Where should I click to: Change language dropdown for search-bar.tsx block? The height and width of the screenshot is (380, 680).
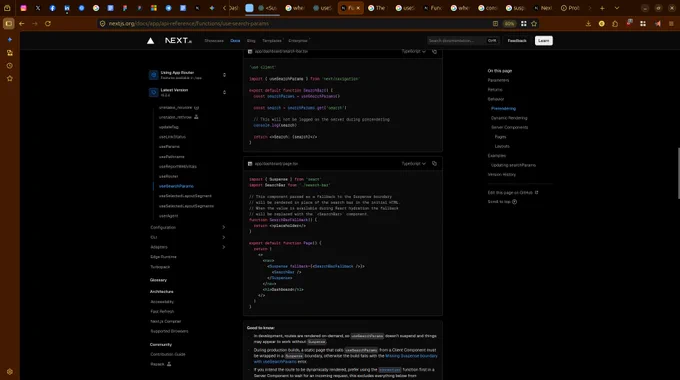pyautogui.click(x=413, y=51)
